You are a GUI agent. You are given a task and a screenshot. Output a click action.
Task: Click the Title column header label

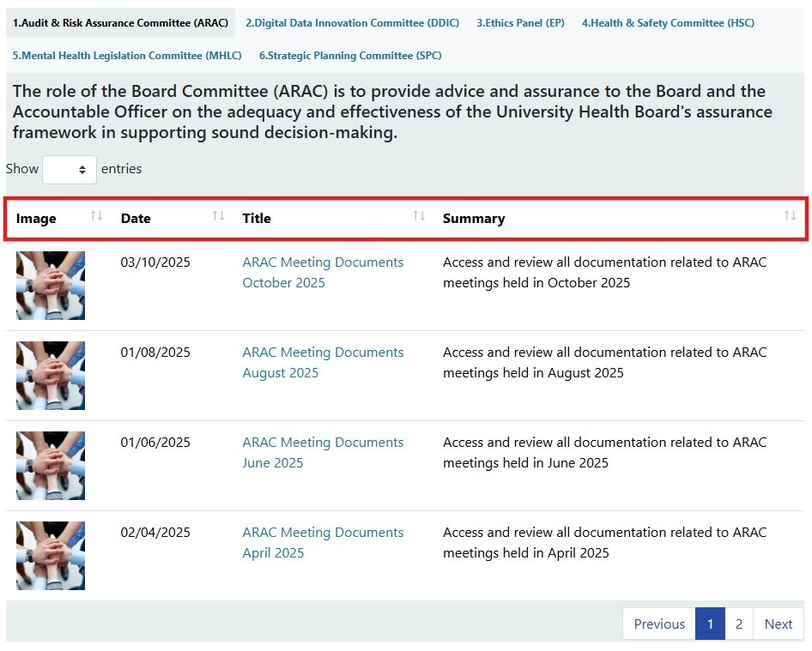(257, 219)
